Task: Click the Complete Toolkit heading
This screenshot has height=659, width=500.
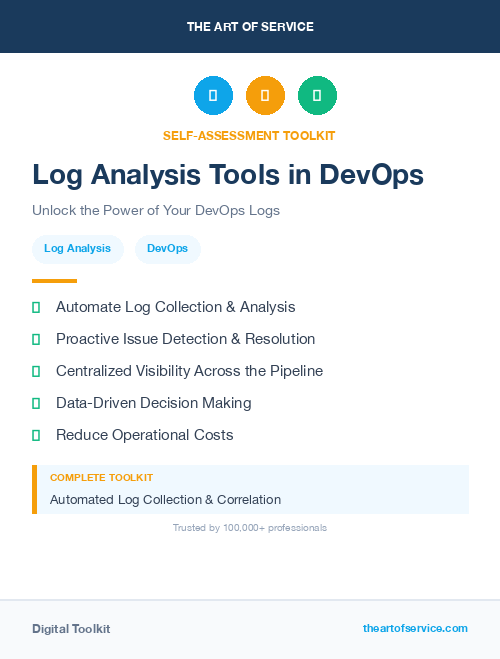Action: [101, 478]
